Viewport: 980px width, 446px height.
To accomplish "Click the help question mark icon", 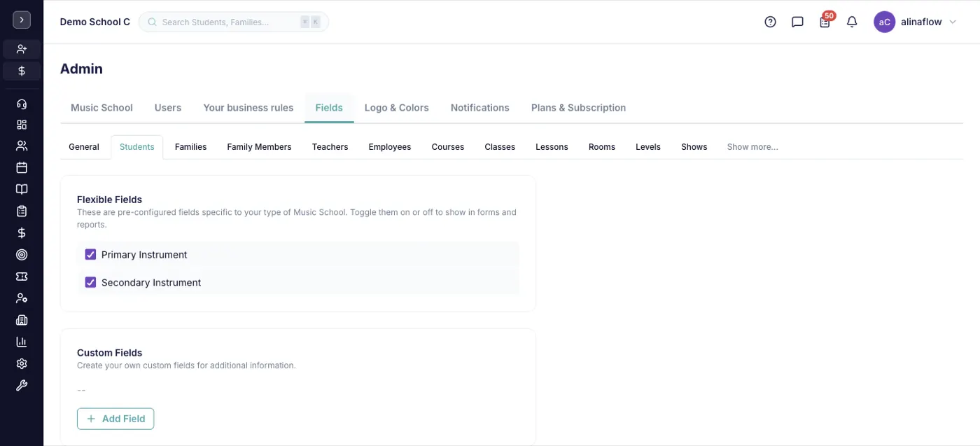I will point(770,22).
